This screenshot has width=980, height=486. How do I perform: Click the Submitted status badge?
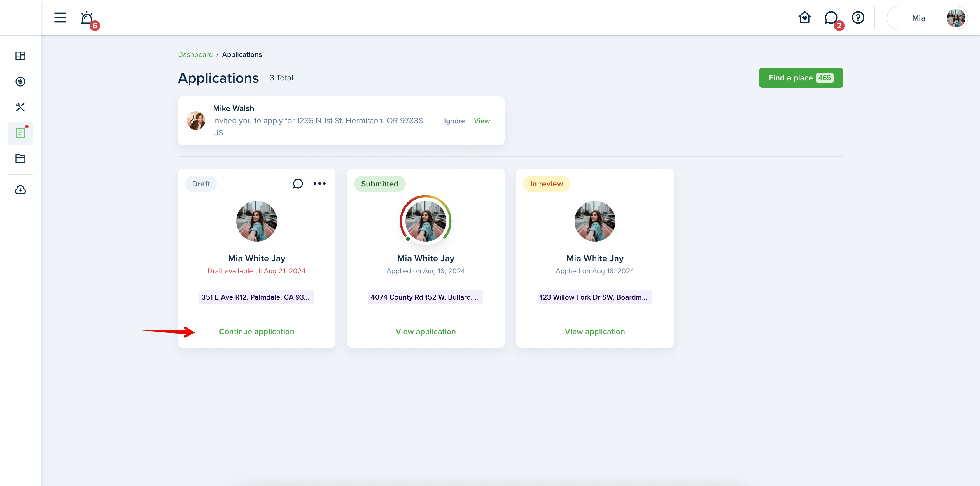click(x=379, y=184)
